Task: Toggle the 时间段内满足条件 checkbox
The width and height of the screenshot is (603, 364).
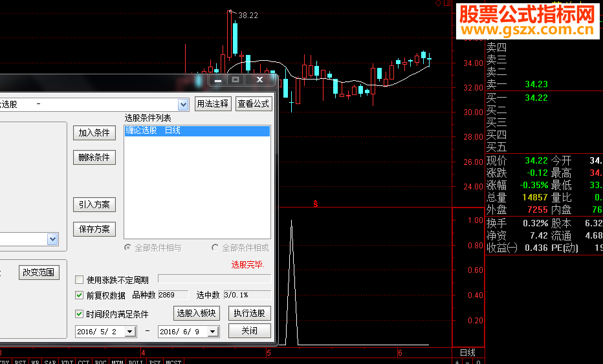Action: click(79, 314)
